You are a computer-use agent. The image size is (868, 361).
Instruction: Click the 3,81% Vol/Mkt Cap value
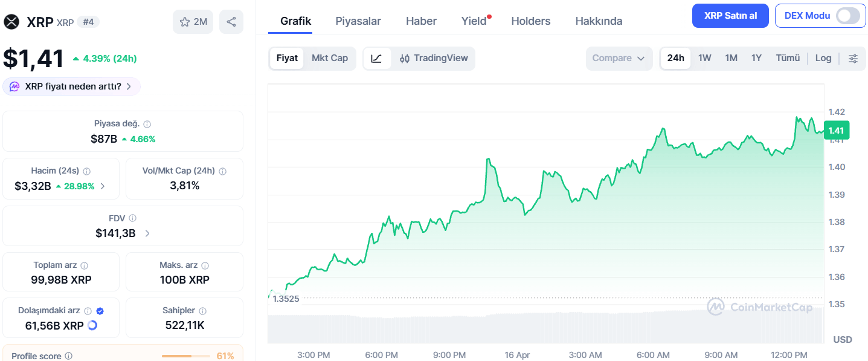pyautogui.click(x=184, y=186)
